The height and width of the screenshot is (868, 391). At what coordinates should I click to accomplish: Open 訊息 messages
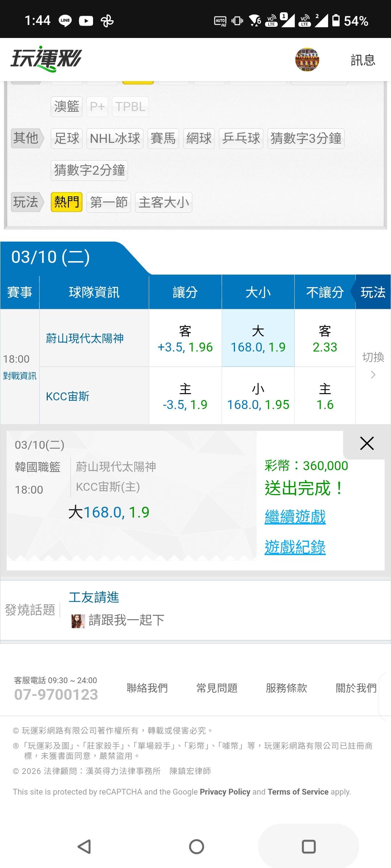click(363, 60)
